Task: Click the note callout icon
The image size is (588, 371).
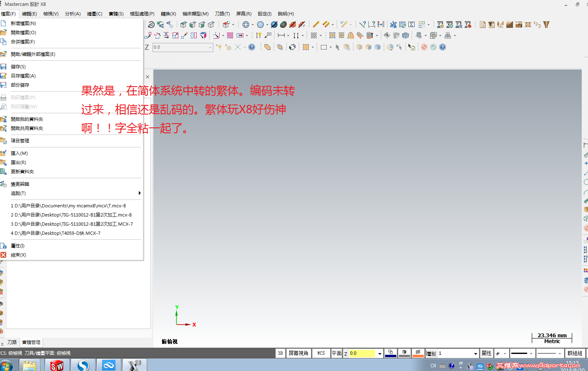Action: coord(268,35)
